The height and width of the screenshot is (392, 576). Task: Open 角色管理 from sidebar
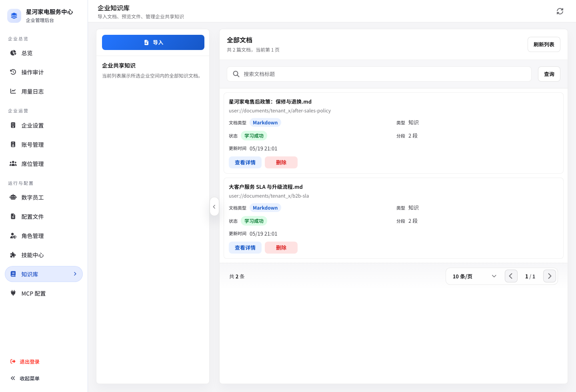(44, 236)
